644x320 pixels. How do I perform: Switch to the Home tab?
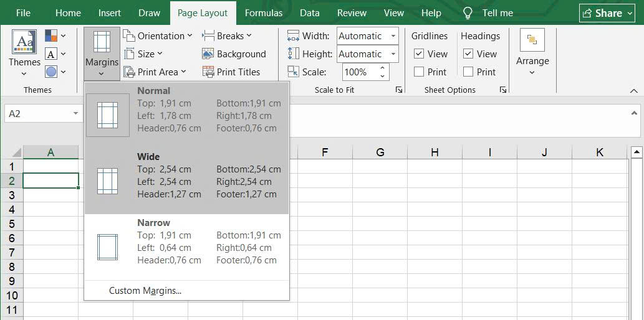point(68,12)
